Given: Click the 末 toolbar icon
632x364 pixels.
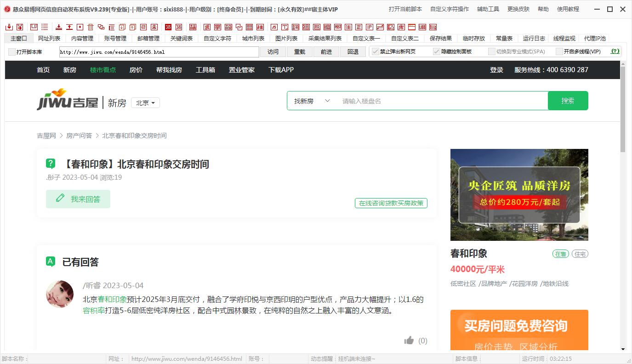Looking at the screenshot, I should (x=154, y=27).
